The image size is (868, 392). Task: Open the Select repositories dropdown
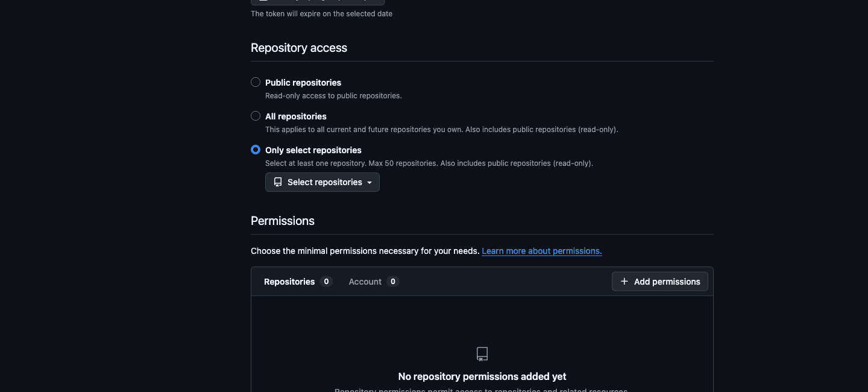[322, 182]
